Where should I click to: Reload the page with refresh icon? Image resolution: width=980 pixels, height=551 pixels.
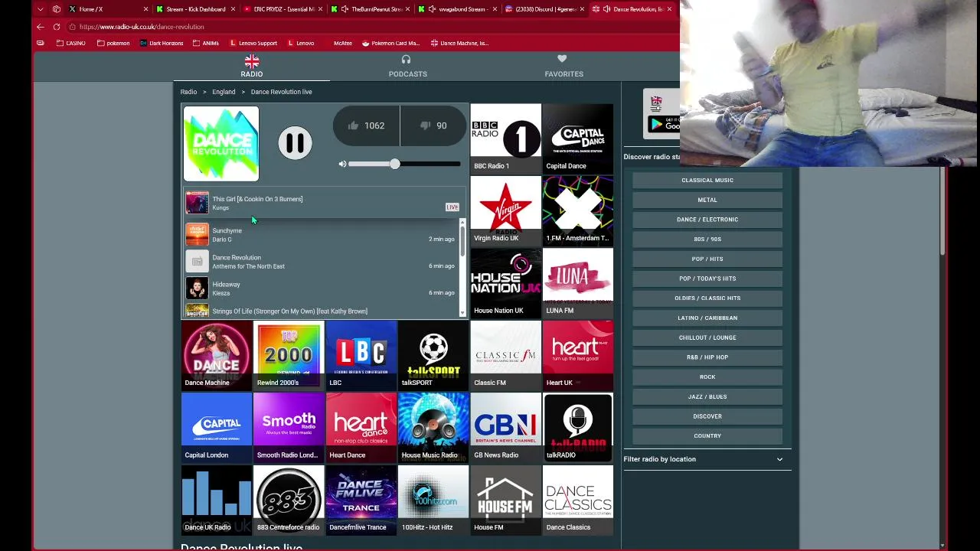[57, 27]
